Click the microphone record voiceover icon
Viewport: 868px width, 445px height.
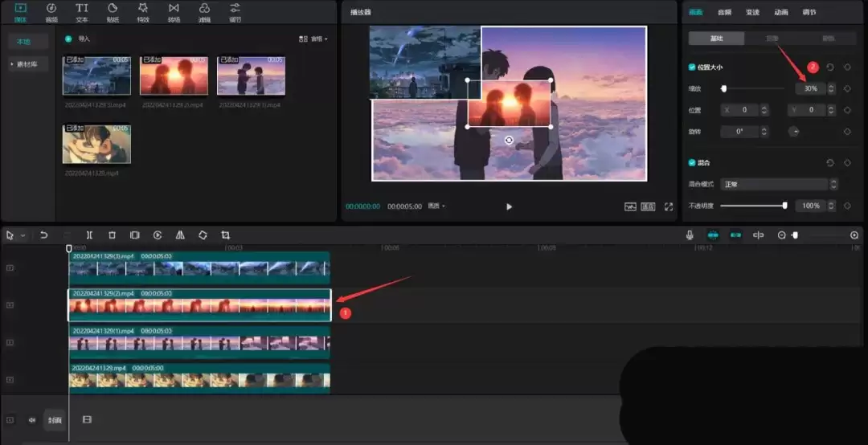click(690, 235)
